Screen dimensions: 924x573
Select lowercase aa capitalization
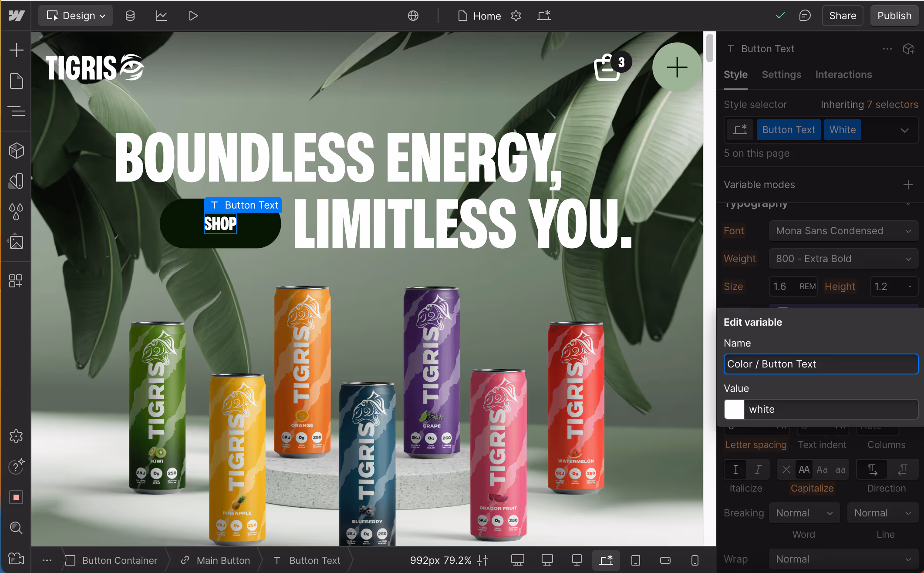click(840, 469)
